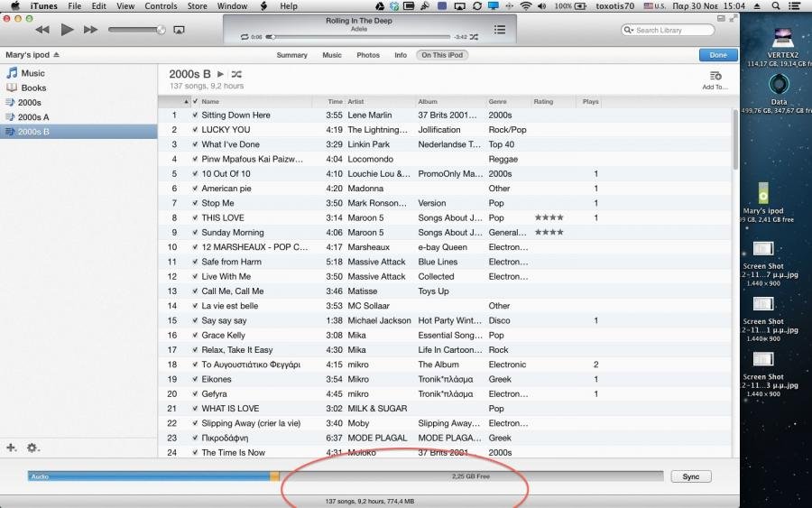812x508 pixels.
Task: Select the On This iPod tab
Action: click(x=442, y=55)
